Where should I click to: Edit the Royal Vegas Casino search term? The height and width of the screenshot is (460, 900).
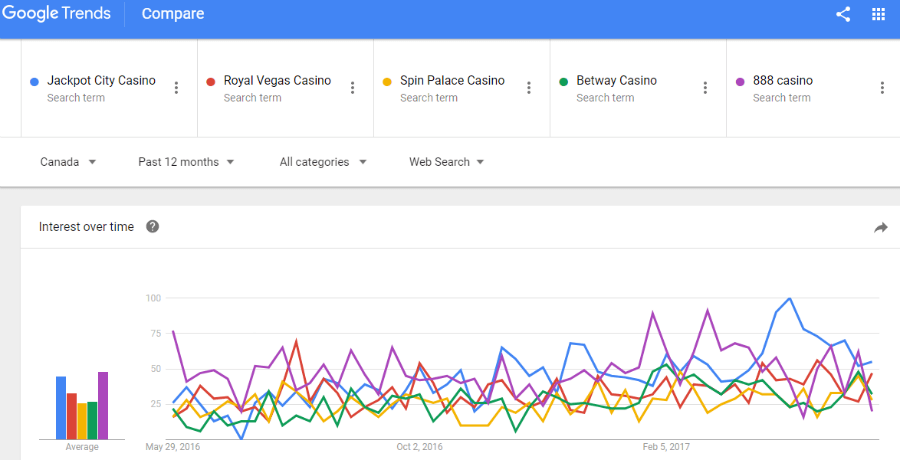click(277, 80)
